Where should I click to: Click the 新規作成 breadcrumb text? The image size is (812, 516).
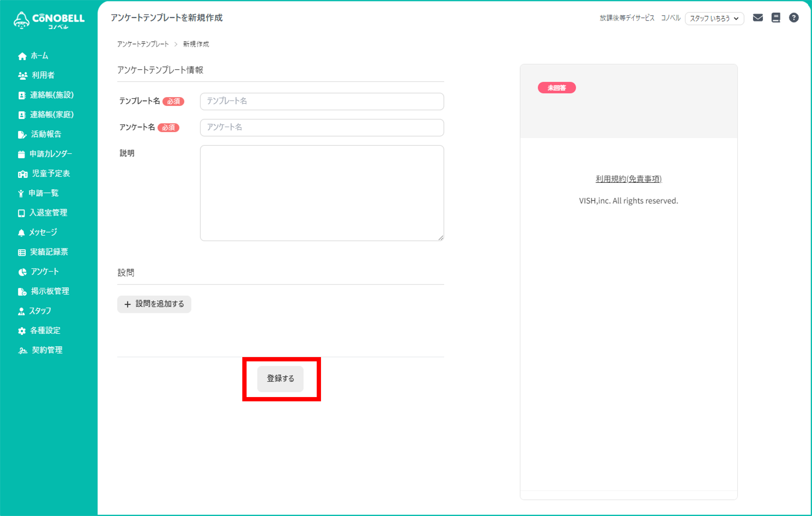pyautogui.click(x=196, y=44)
